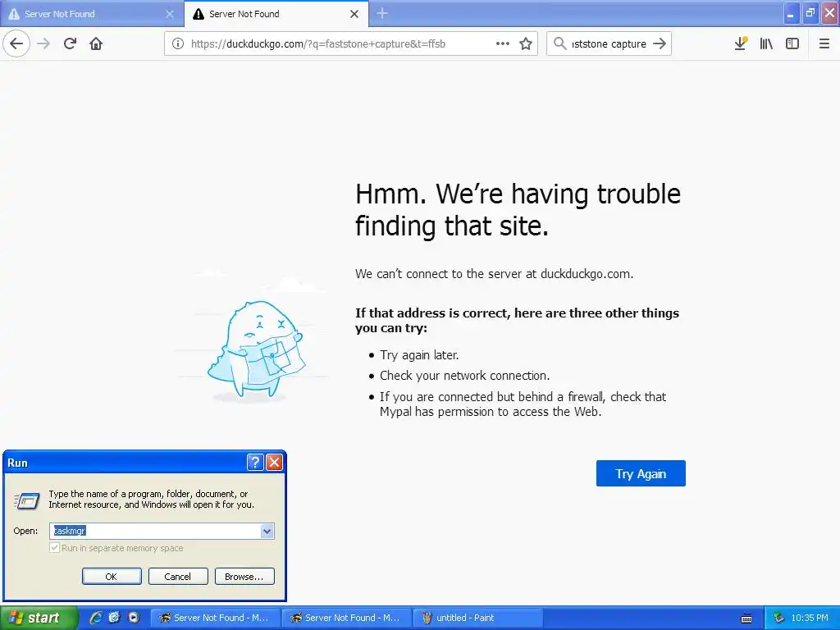840x630 pixels.
Task: Click the Run dialog help question icon
Action: (x=256, y=462)
